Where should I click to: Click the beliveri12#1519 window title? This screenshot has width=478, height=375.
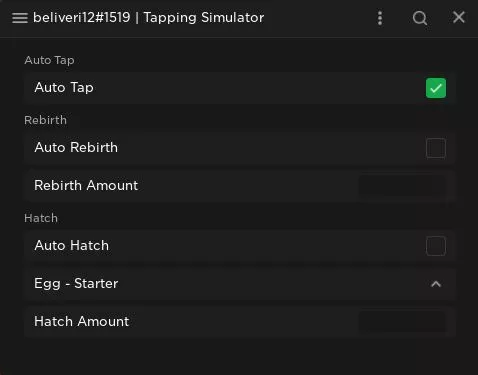148,18
